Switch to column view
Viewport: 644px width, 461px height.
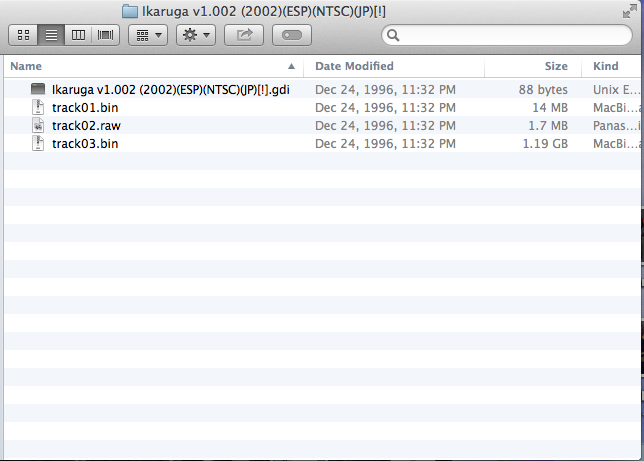78,35
